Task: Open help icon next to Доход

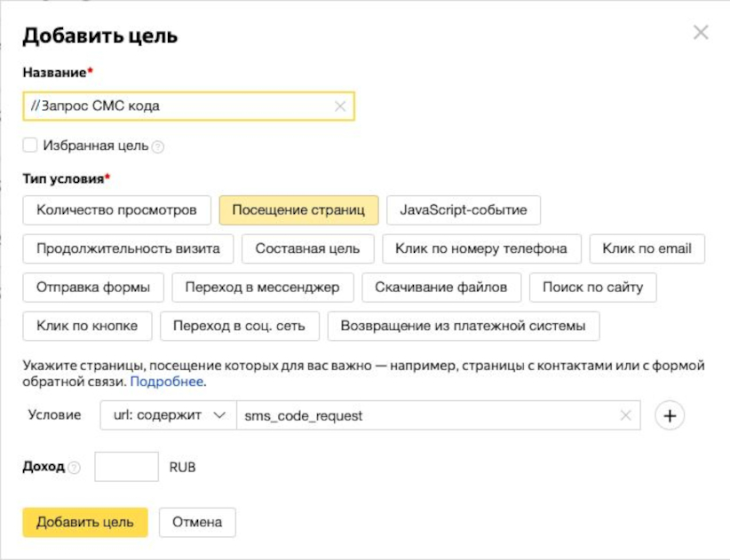Action: (74, 468)
